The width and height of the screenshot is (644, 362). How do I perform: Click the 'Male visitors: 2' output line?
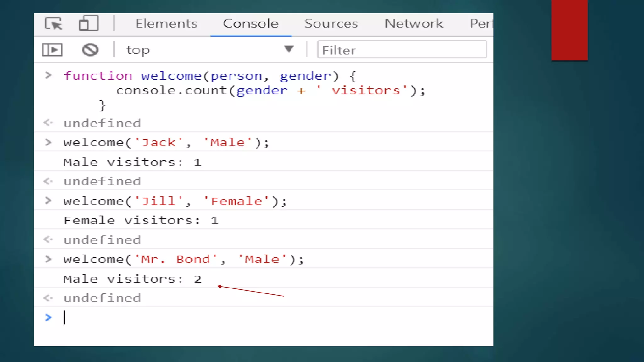[132, 279]
